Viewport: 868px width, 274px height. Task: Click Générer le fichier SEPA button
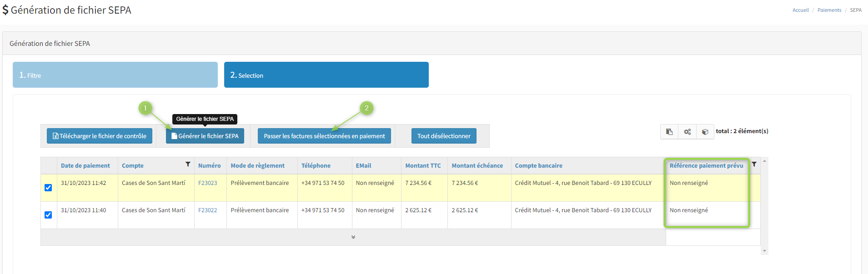(x=205, y=136)
